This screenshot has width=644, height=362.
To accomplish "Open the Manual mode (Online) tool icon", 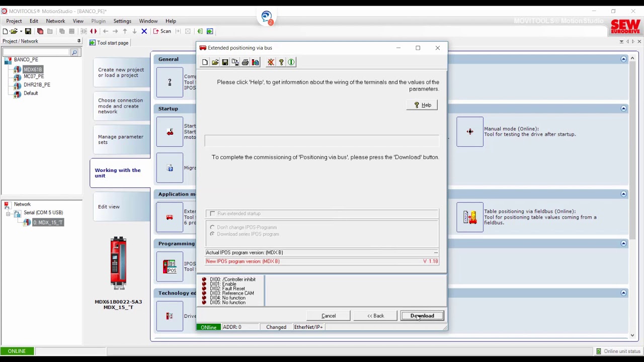I will pyautogui.click(x=470, y=132).
